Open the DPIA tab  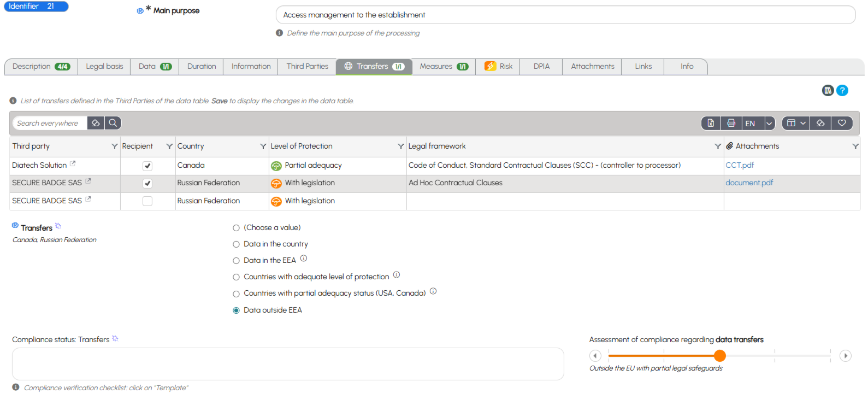pos(541,67)
